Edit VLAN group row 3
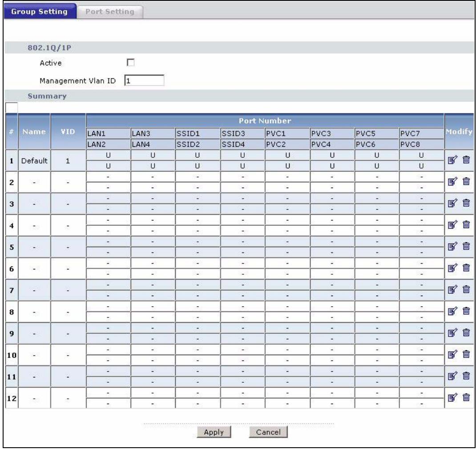The width and height of the screenshot is (476, 449). coord(452,203)
